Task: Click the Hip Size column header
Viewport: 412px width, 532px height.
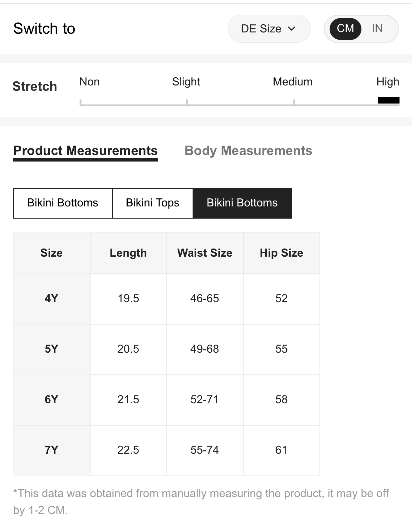Action: tap(282, 253)
